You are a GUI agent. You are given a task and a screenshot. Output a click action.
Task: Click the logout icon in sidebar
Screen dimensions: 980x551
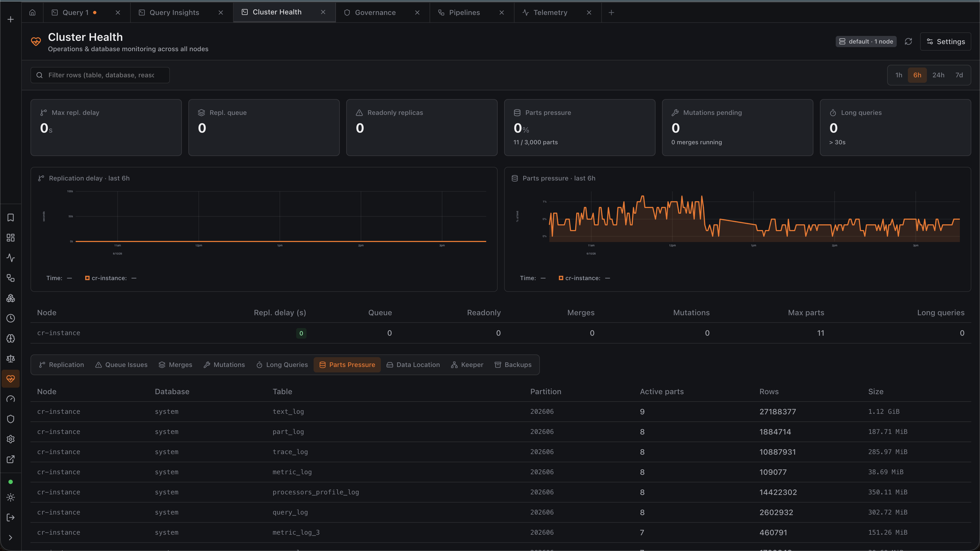(11, 518)
